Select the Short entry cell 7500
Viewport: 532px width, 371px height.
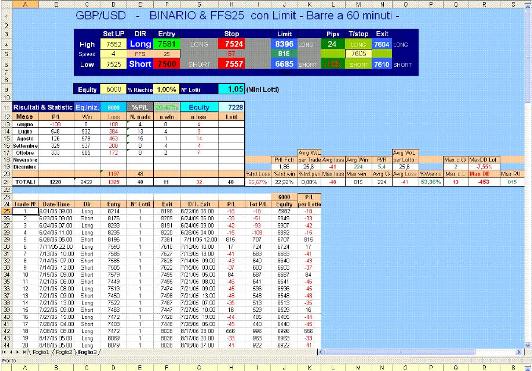point(167,64)
